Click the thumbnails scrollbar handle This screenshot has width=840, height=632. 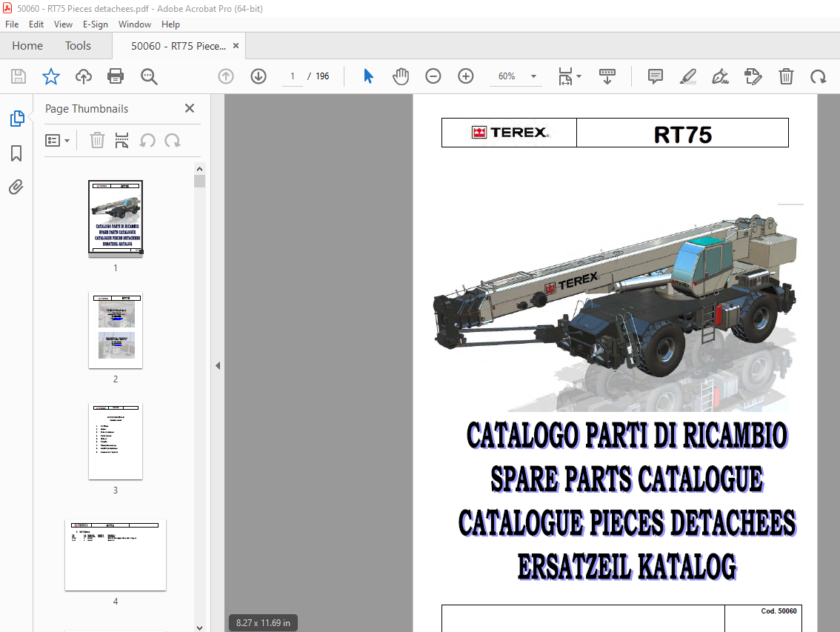click(x=200, y=182)
